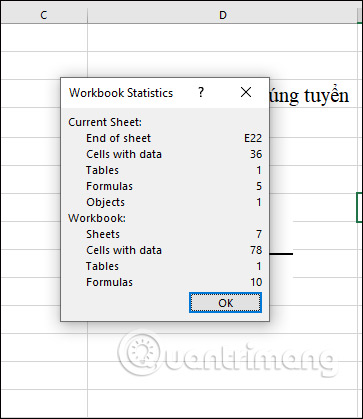Click the OK button in the dialog

pos(225,303)
